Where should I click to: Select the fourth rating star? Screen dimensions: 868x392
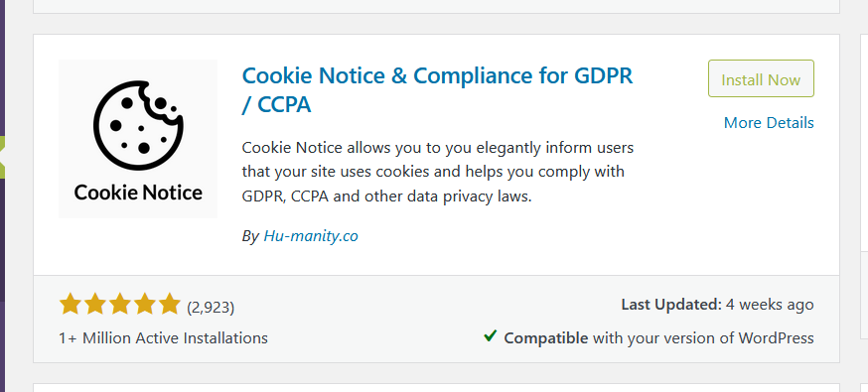pos(144,305)
